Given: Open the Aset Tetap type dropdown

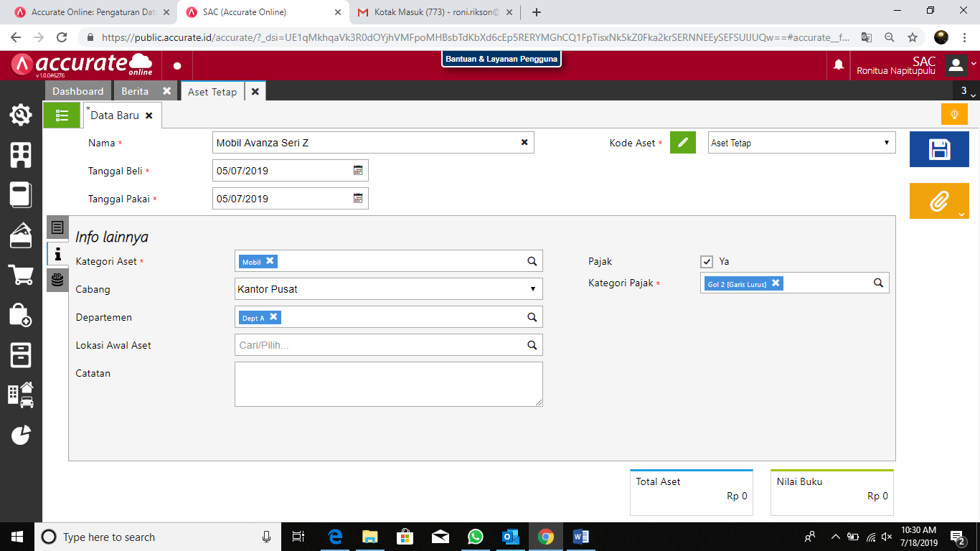Looking at the screenshot, I should [x=802, y=143].
